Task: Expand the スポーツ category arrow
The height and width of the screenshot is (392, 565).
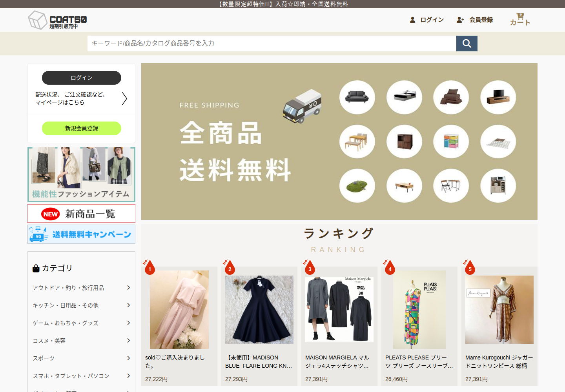Action: (128, 358)
